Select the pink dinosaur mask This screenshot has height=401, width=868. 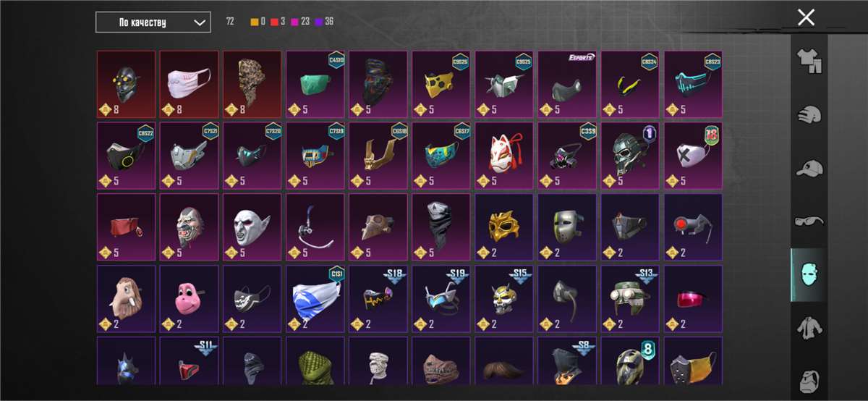[189, 298]
